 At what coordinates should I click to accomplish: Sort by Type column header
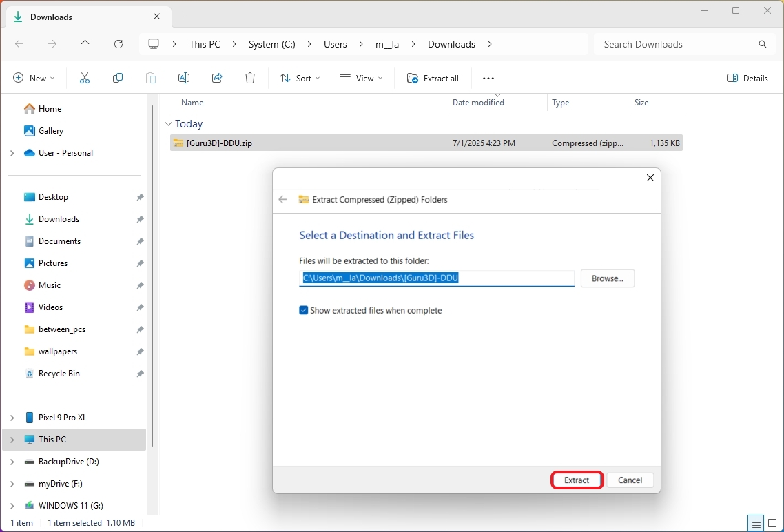tap(561, 103)
